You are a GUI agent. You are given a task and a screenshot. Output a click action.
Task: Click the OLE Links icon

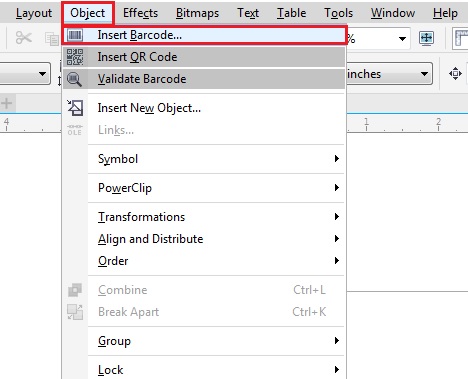click(75, 130)
